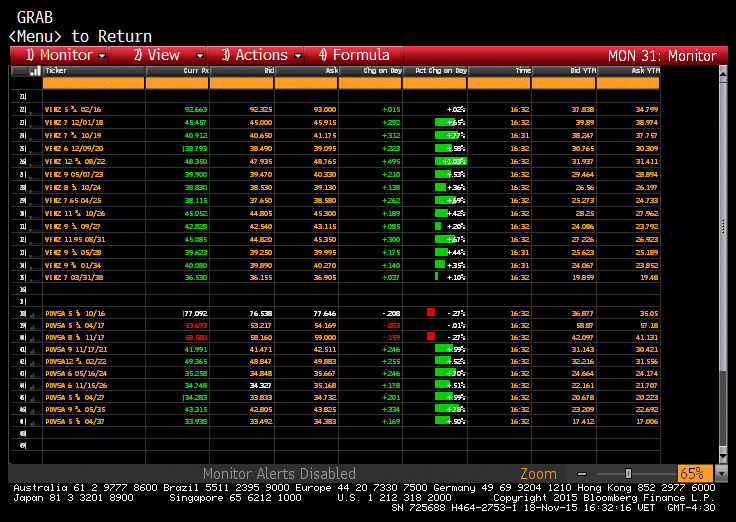The width and height of the screenshot is (736, 522).
Task: Click chart icon in PDVSA 11/17 row
Action: (x=35, y=338)
